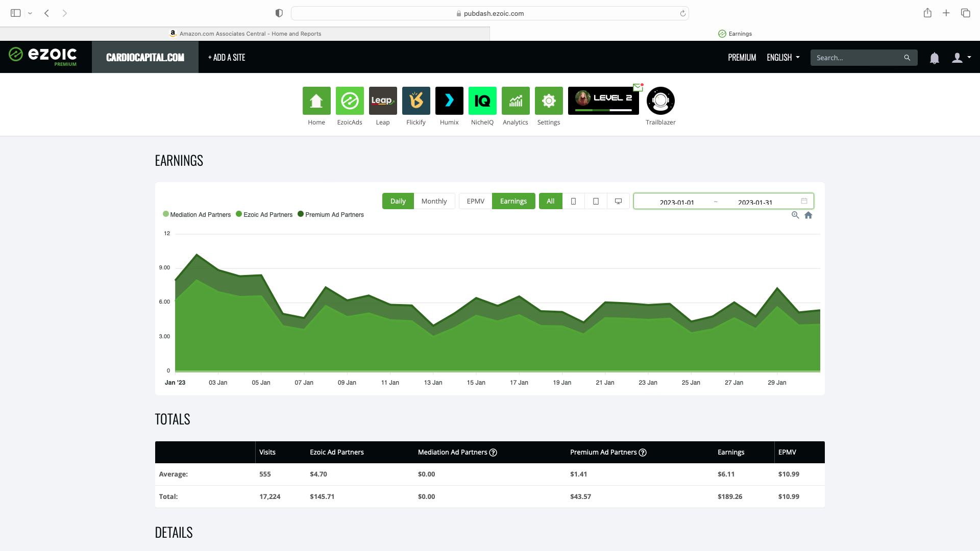
Task: Click average earnings value $6.11
Action: pos(726,474)
